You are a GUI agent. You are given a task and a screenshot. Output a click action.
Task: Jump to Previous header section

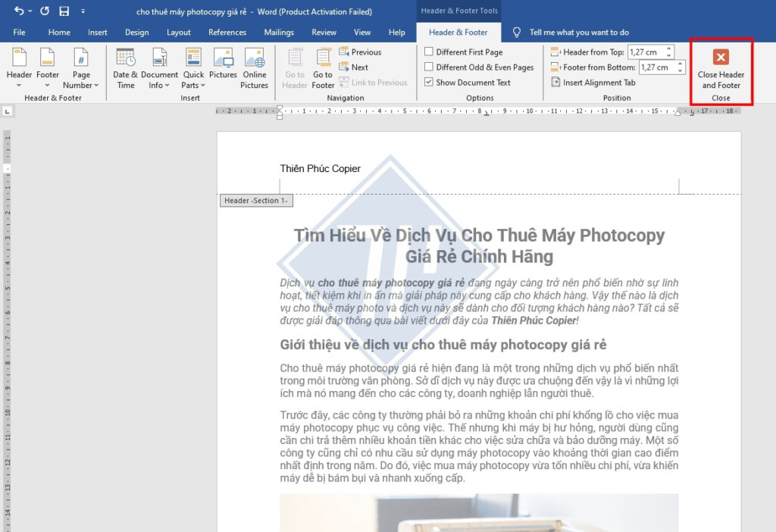[x=360, y=52]
